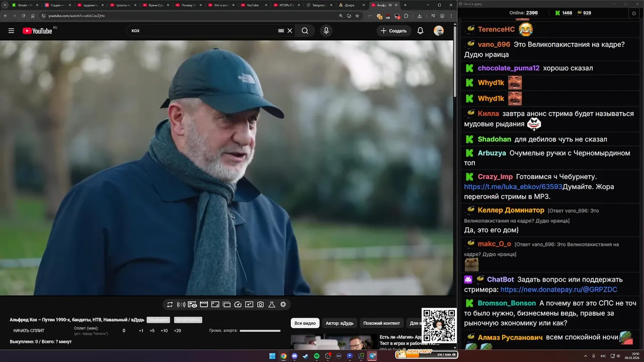Screen dimensions: 644x362
Task: Open Windows Start button
Action: [272, 356]
